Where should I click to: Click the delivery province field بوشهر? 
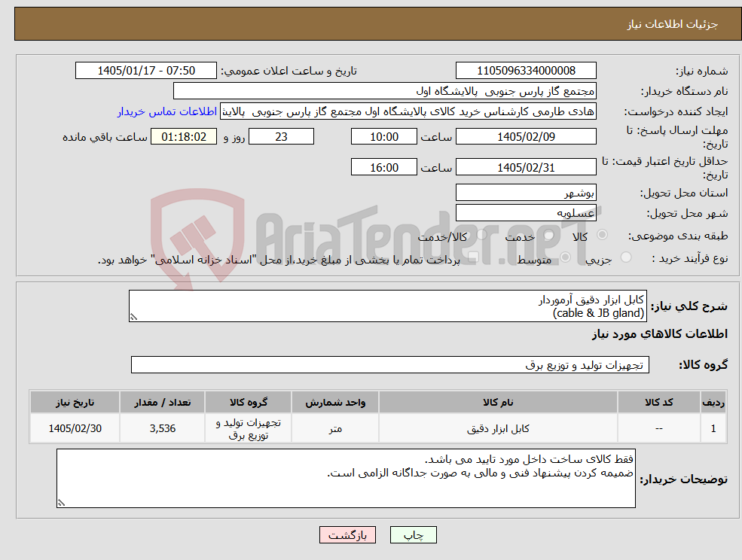point(526,193)
